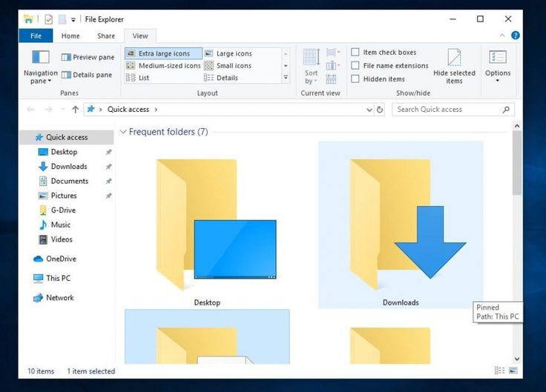Collapse the Frequent folders section
This screenshot has height=392, width=546.
[123, 132]
